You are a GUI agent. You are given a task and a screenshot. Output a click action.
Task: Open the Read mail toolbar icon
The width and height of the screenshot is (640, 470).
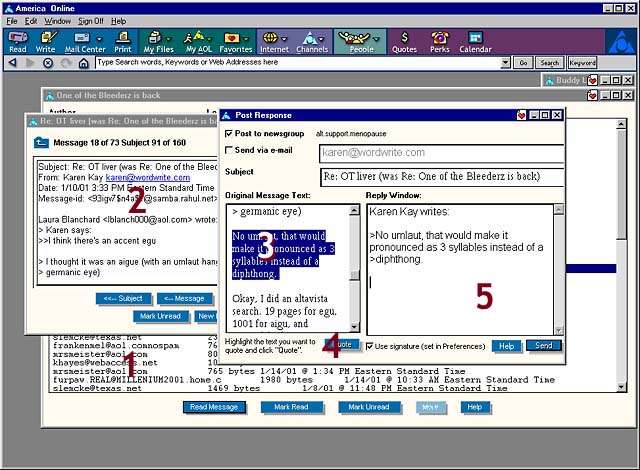[18, 42]
